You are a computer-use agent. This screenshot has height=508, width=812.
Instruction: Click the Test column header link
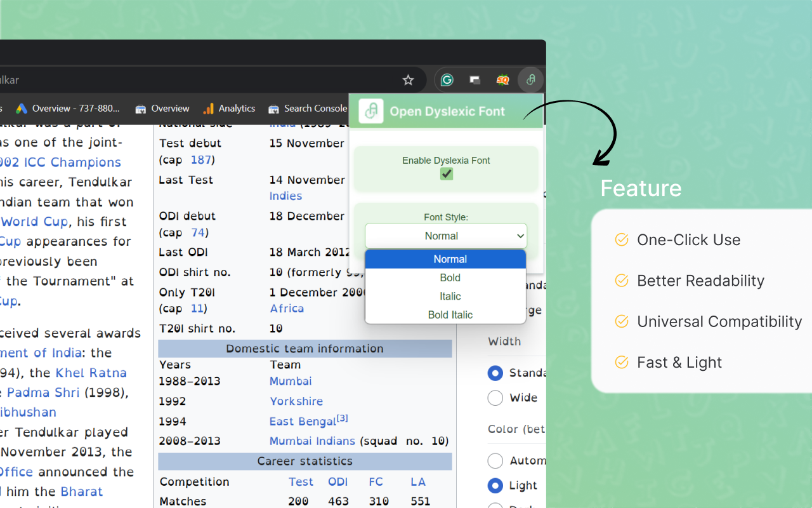pos(301,482)
